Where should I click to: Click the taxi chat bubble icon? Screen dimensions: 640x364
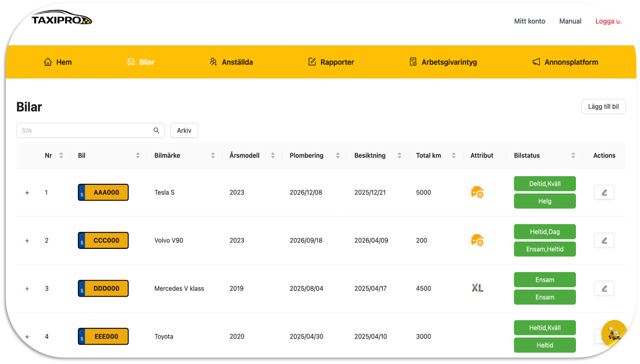coord(614,334)
